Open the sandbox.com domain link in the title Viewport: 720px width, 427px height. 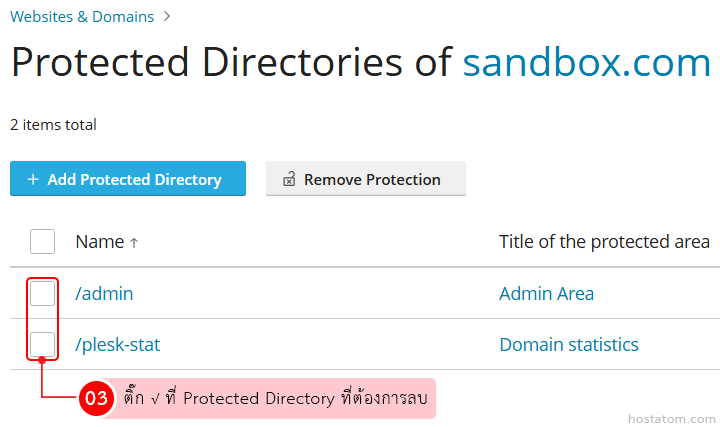(586, 63)
